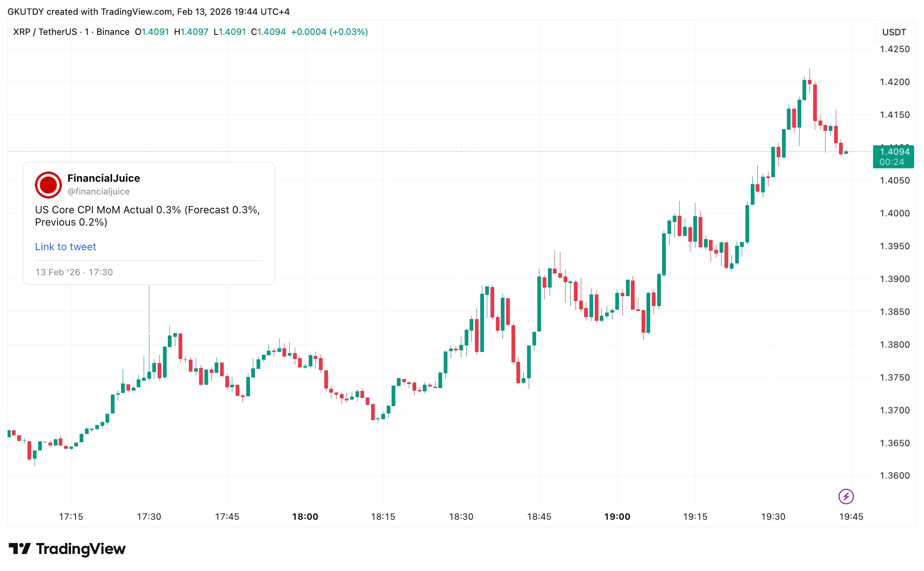
Task: Click the FinancialJuice account name
Action: 103,178
